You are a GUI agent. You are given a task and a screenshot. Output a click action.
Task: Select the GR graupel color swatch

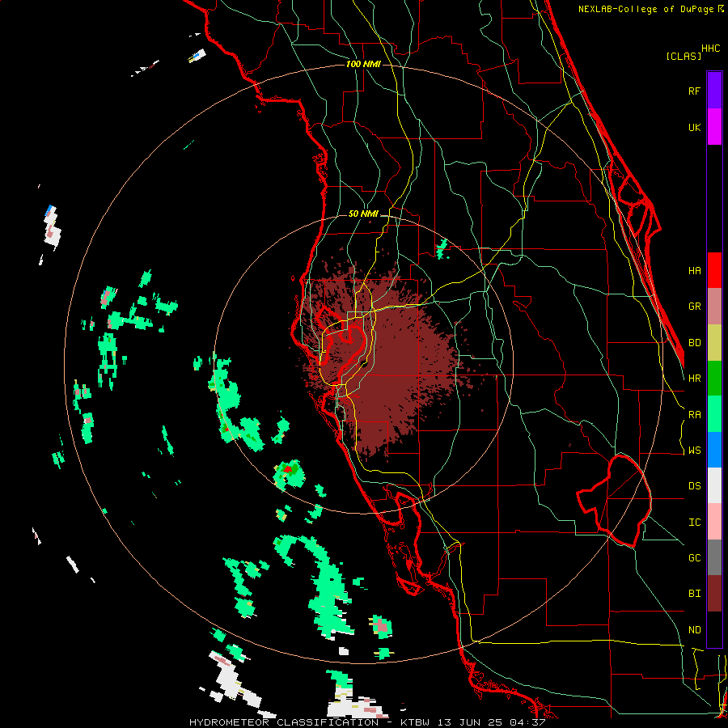coord(714,307)
